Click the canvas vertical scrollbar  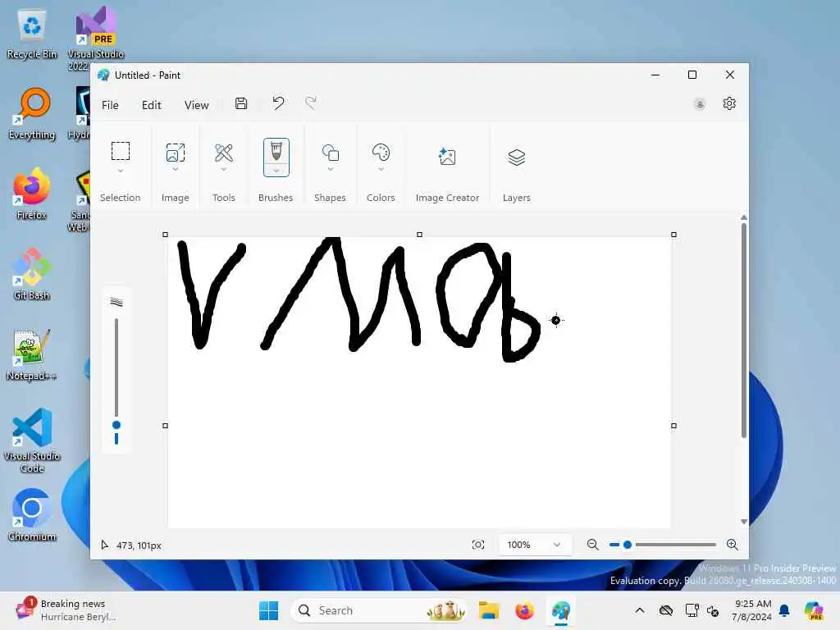pyautogui.click(x=743, y=331)
